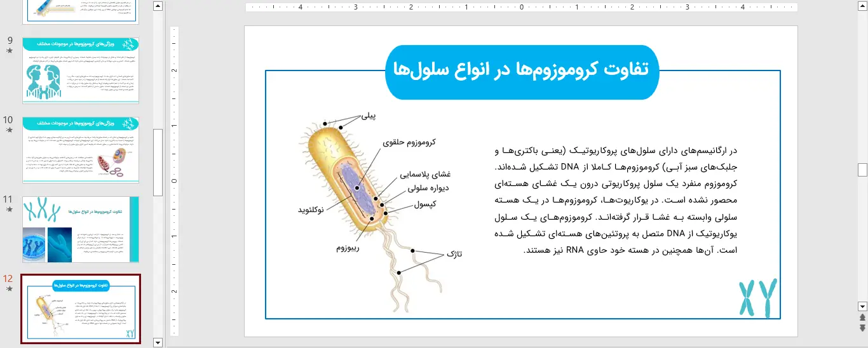
Task: Click the 'غشای پلاسمایی' diagram label
Action: [x=425, y=173]
